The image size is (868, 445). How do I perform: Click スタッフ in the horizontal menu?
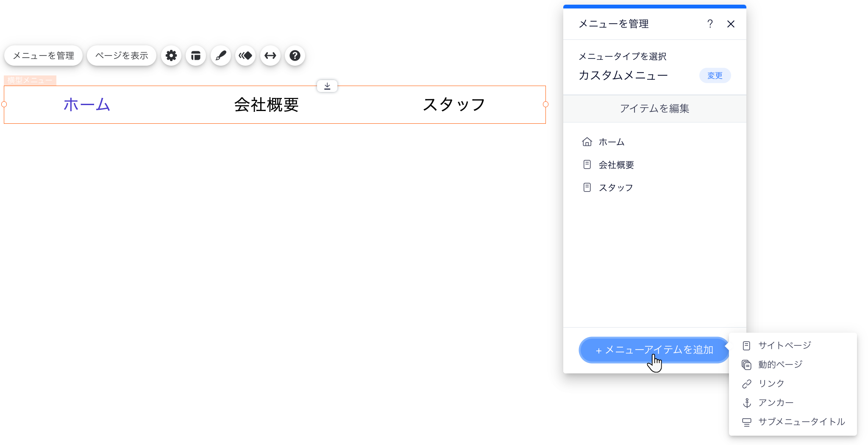point(454,105)
